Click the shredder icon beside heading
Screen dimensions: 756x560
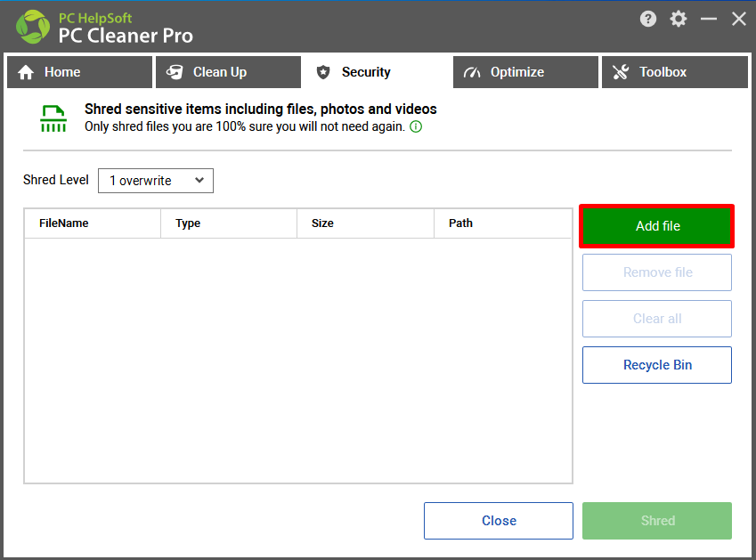[x=53, y=118]
